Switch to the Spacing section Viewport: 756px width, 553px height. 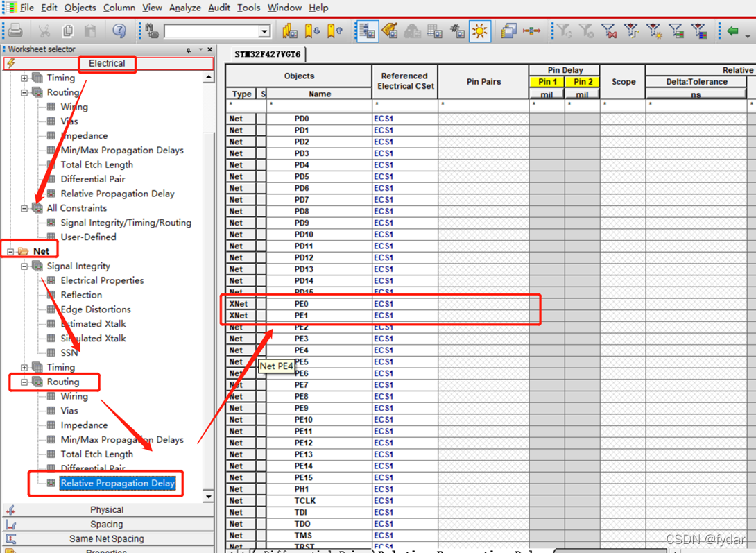pos(108,524)
